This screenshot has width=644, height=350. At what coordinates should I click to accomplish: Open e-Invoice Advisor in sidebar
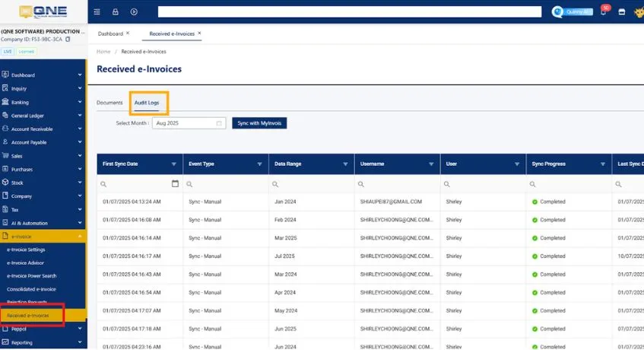click(25, 263)
